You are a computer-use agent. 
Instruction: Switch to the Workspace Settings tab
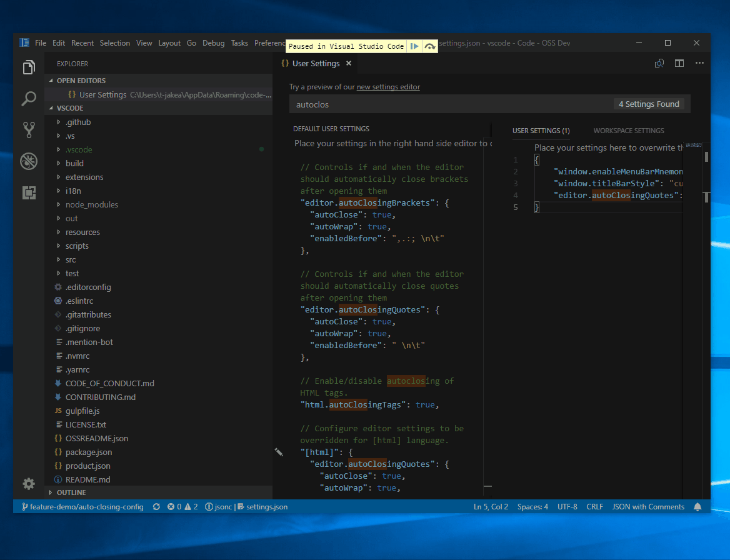pyautogui.click(x=629, y=131)
